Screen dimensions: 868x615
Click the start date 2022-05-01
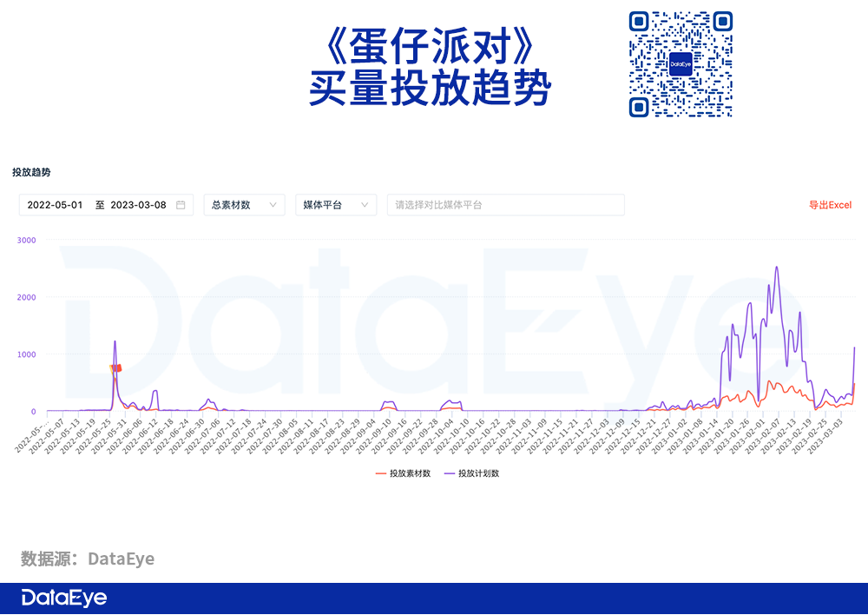tap(55, 205)
